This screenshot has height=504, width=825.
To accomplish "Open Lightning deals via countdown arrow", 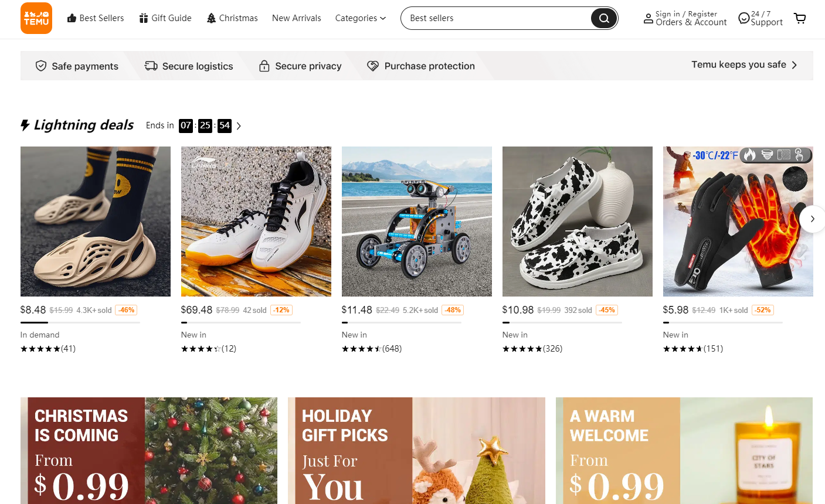I will click(239, 125).
